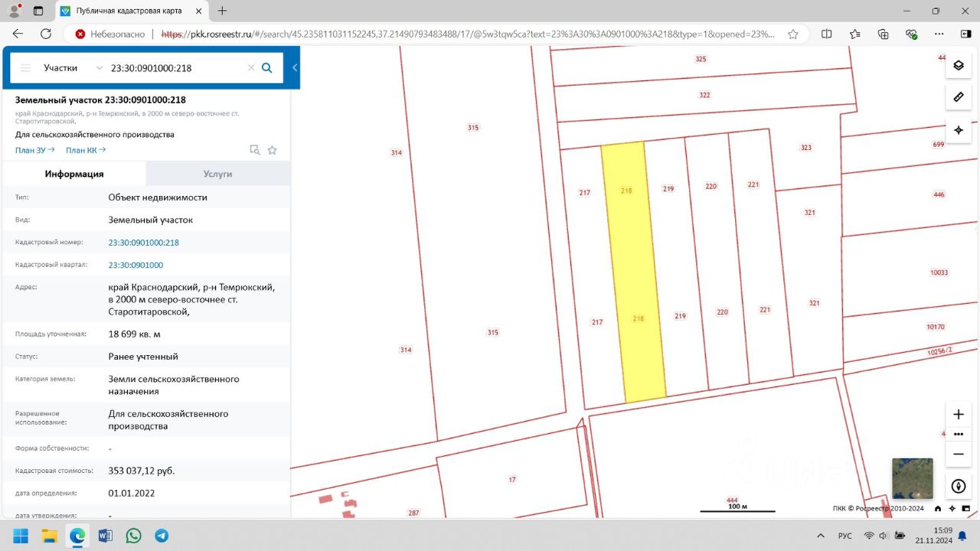Screen dimensions: 980x551
Task: Click cadastral quarter link 23:30:0901000
Action: (x=136, y=265)
